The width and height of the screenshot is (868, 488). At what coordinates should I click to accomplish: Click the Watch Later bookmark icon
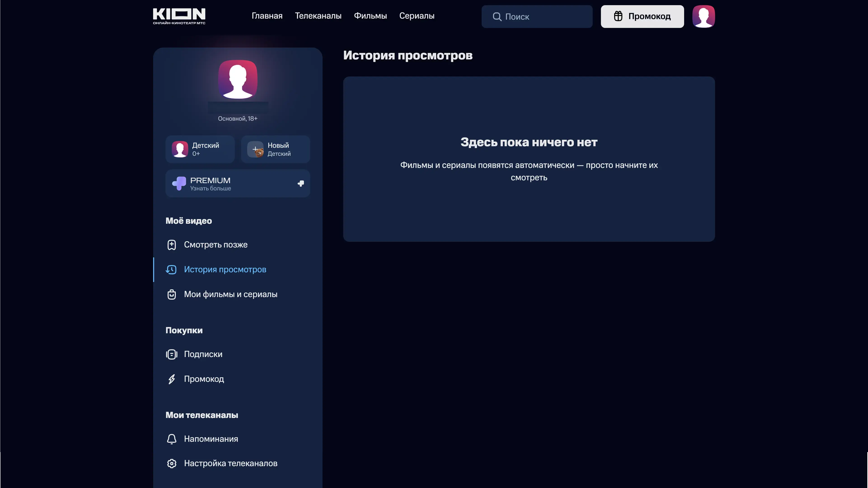click(171, 245)
